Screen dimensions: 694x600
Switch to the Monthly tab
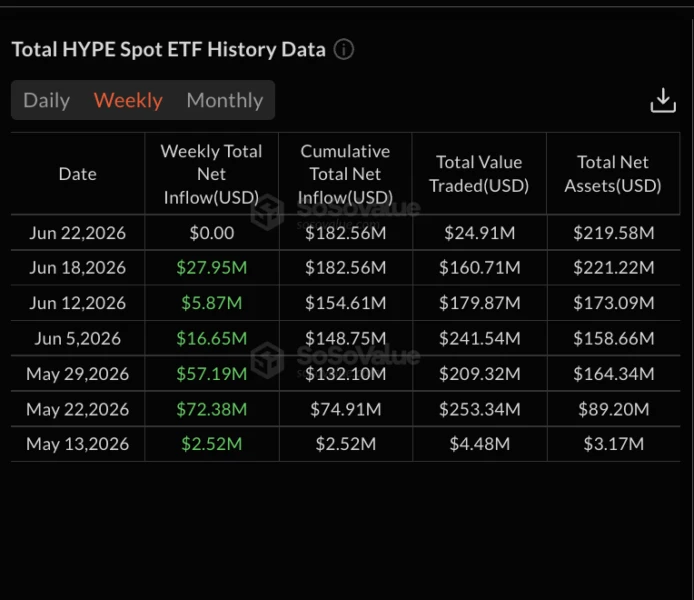pyautogui.click(x=225, y=100)
